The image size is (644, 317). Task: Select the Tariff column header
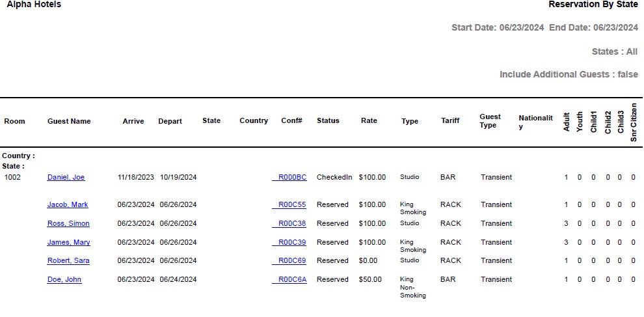(449, 120)
